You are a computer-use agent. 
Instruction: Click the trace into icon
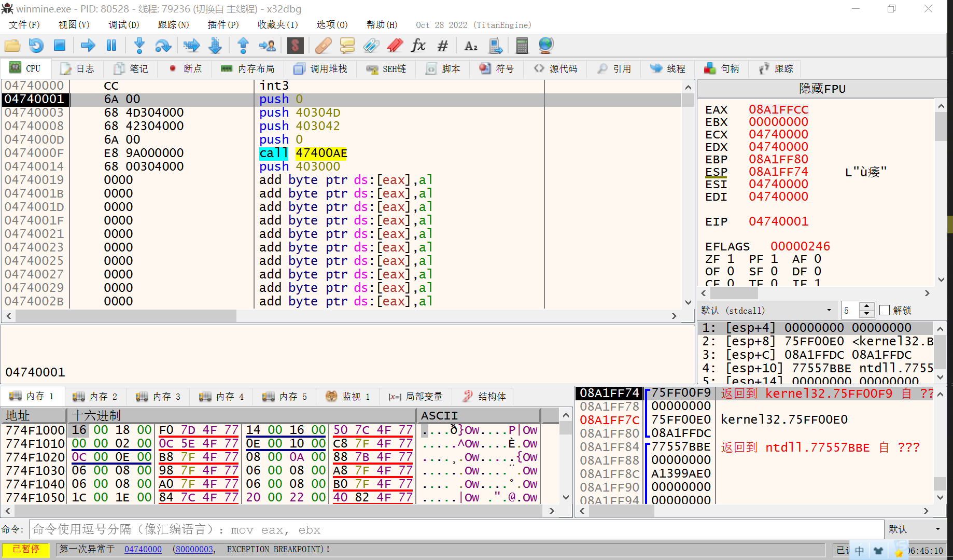191,46
